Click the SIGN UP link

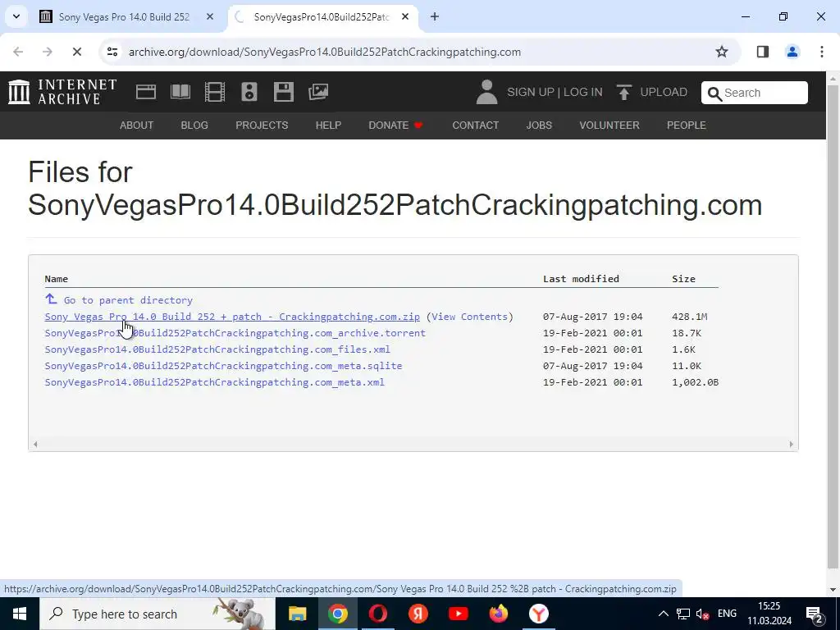point(531,92)
